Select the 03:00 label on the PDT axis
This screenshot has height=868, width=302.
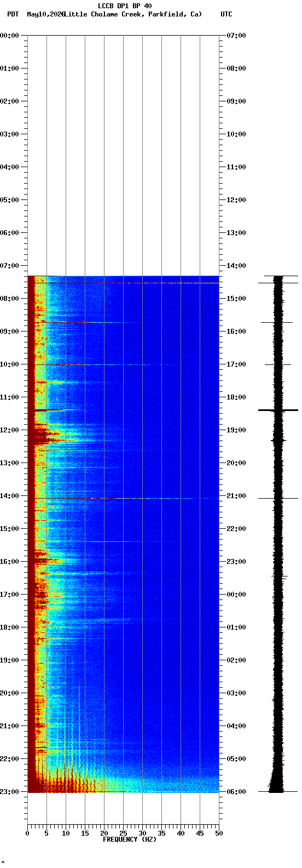point(9,134)
